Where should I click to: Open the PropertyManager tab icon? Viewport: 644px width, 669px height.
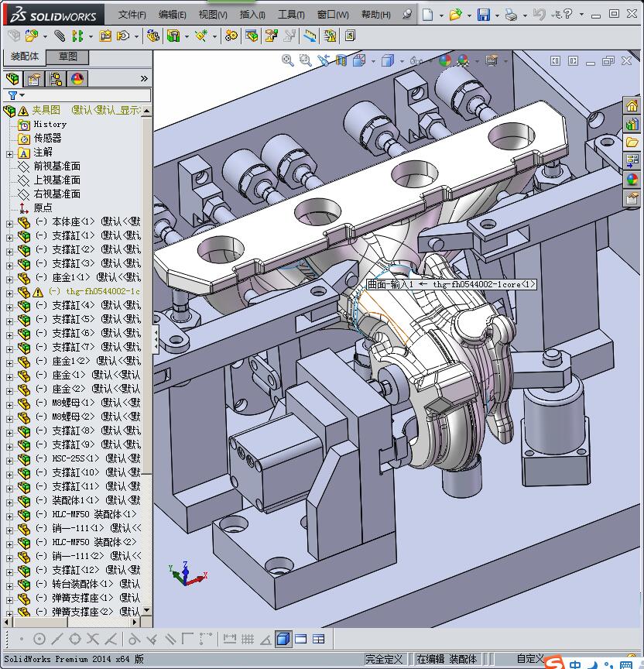[34, 79]
